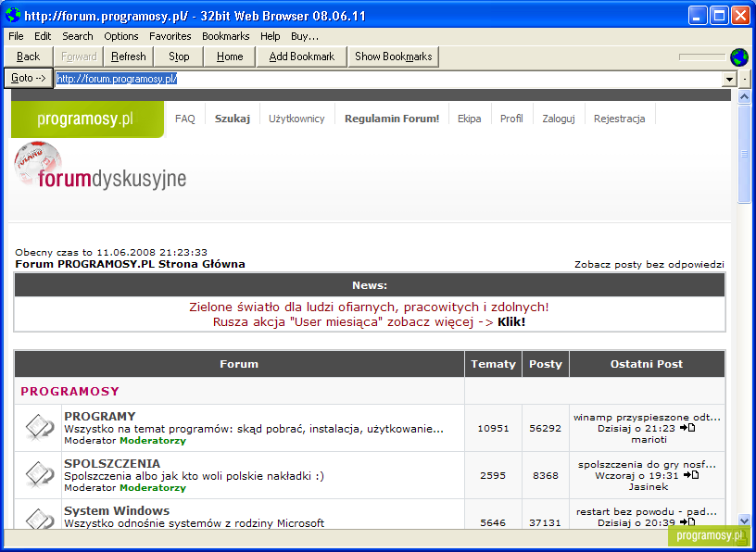
Task: Click the 10951 topics count
Action: tap(493, 428)
